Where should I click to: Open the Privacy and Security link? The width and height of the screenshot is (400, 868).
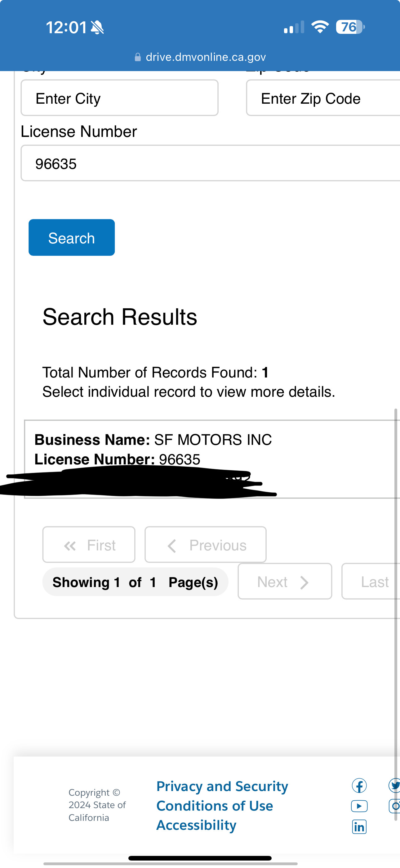point(222,786)
